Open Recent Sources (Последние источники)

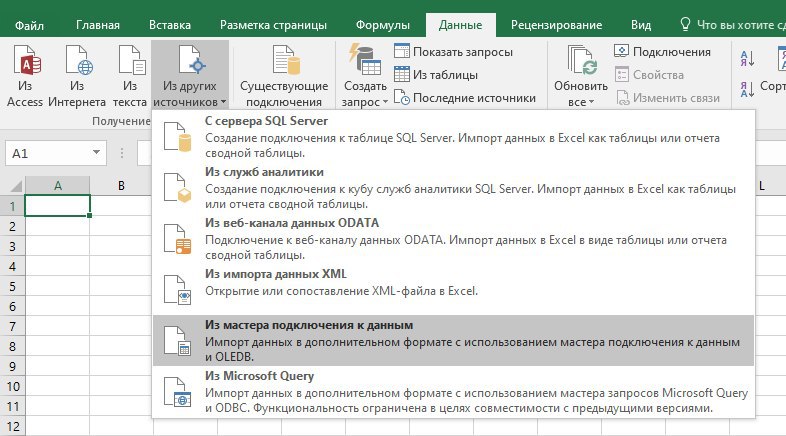pyautogui.click(x=465, y=98)
